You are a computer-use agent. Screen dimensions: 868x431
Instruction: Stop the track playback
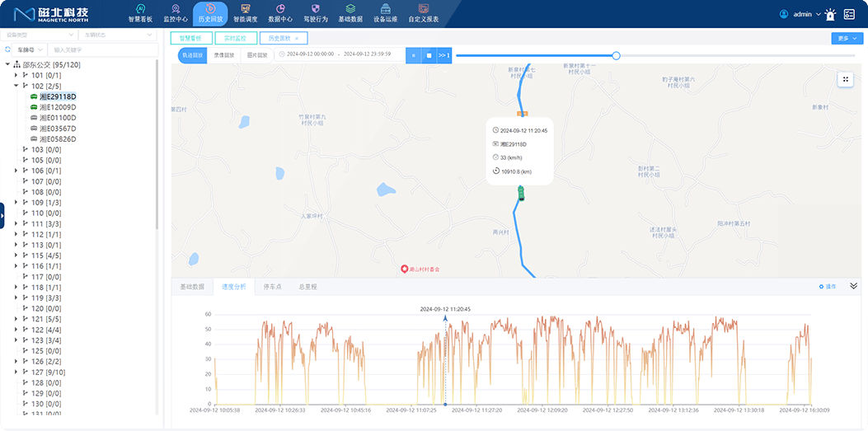tap(429, 54)
